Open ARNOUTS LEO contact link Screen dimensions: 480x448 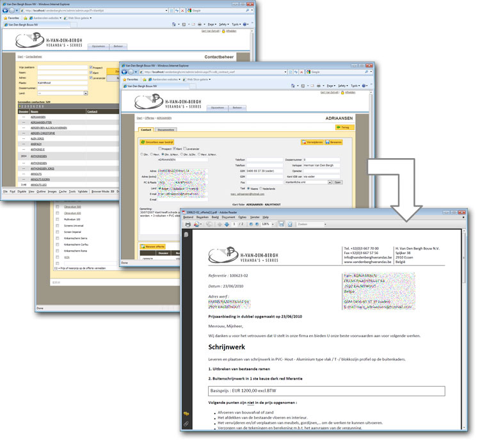38,185
